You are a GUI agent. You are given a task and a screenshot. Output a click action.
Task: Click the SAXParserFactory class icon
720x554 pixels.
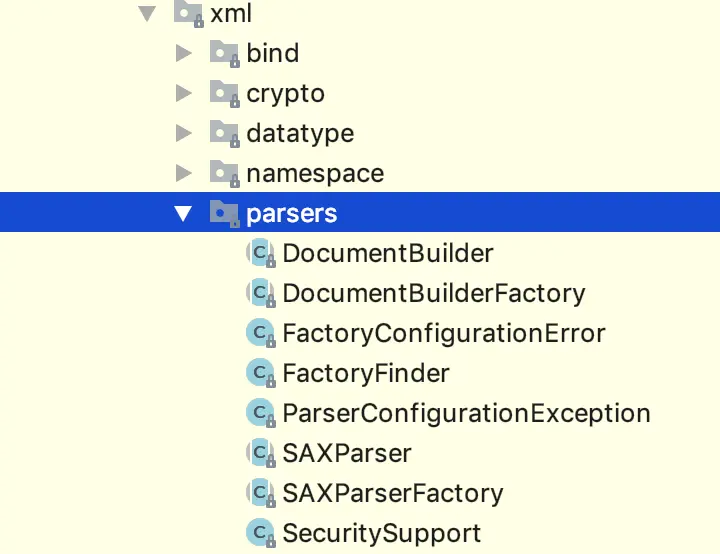[x=260, y=493]
